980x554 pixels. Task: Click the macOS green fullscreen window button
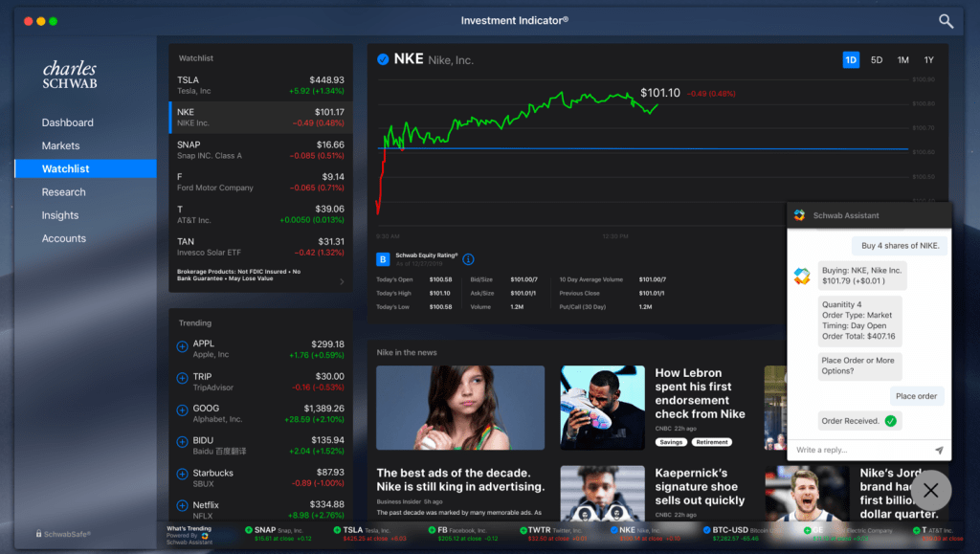point(54,21)
